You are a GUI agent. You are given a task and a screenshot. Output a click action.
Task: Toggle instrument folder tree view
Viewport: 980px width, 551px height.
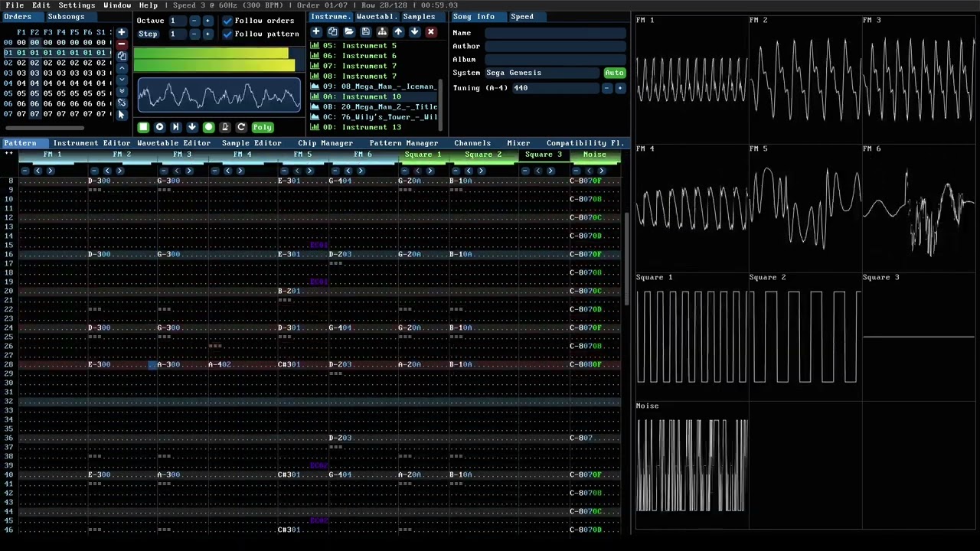click(381, 32)
